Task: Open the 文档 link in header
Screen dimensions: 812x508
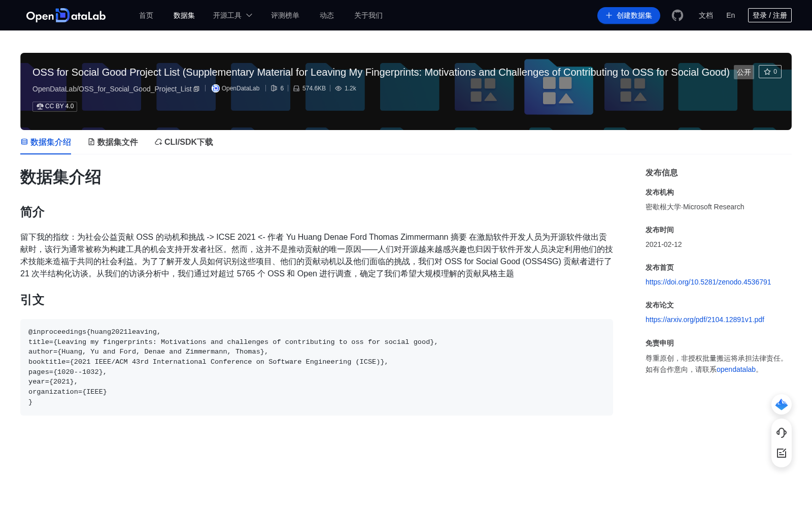Action: [706, 15]
